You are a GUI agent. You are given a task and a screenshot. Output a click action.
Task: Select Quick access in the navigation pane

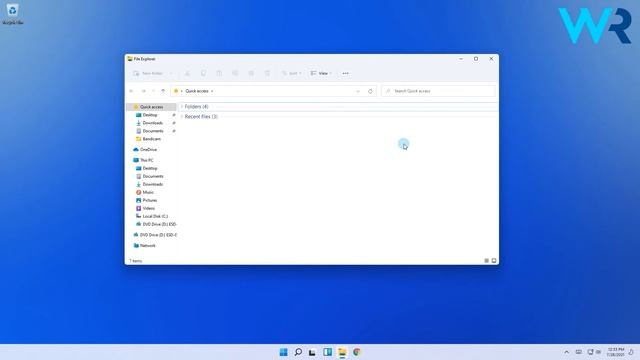click(x=151, y=107)
